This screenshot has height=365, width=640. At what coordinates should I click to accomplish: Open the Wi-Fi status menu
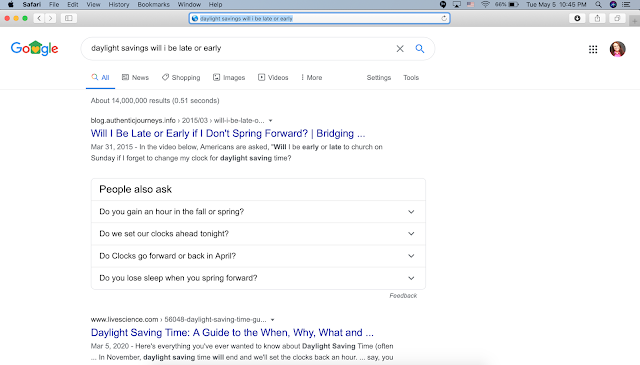pos(485,4)
